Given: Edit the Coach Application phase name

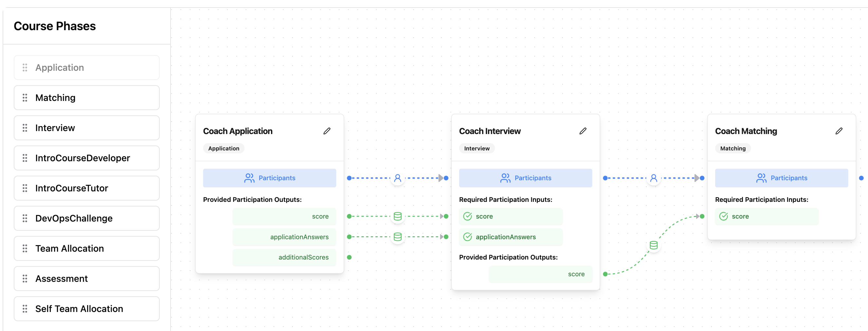Looking at the screenshot, I should click(327, 131).
